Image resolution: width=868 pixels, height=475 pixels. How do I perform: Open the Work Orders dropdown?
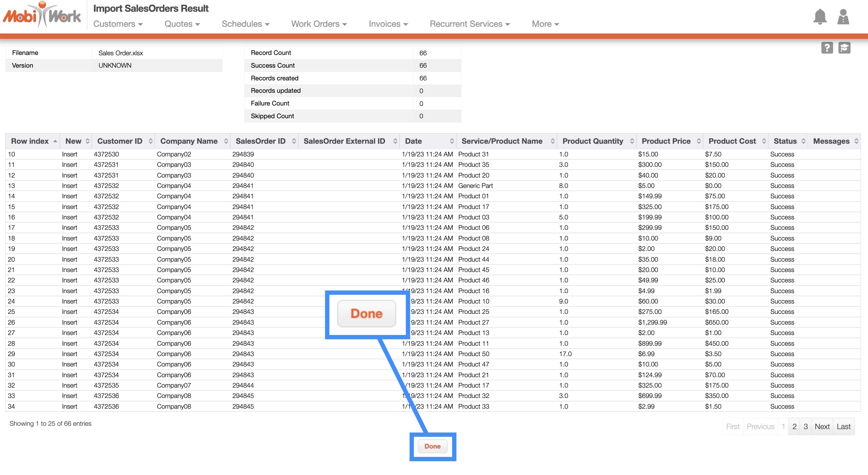319,24
